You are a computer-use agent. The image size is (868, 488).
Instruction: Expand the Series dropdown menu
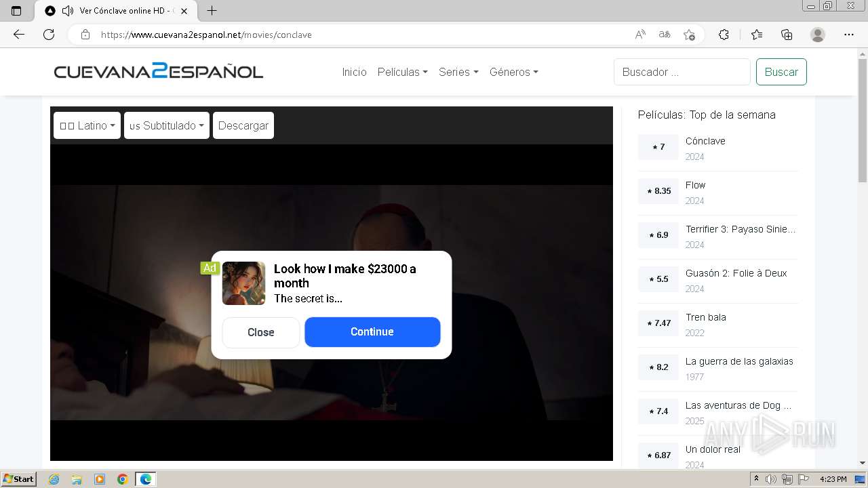[458, 72]
